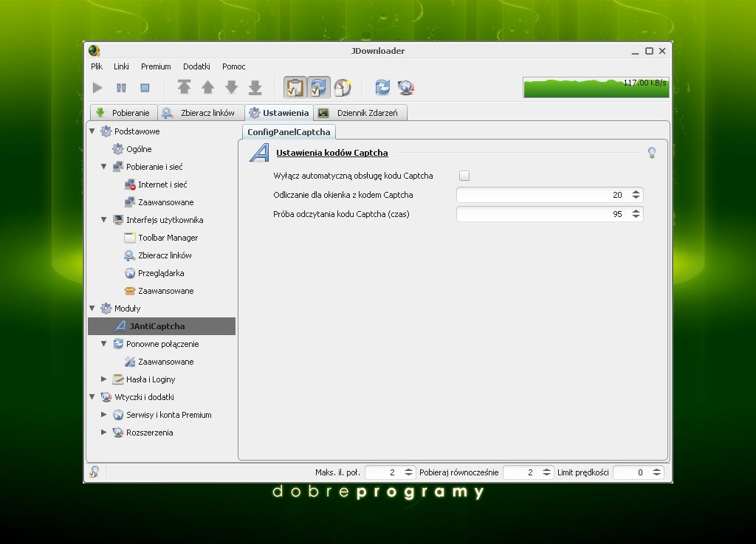This screenshot has width=756, height=544.
Task: Open the Dodatki menu
Action: click(196, 66)
